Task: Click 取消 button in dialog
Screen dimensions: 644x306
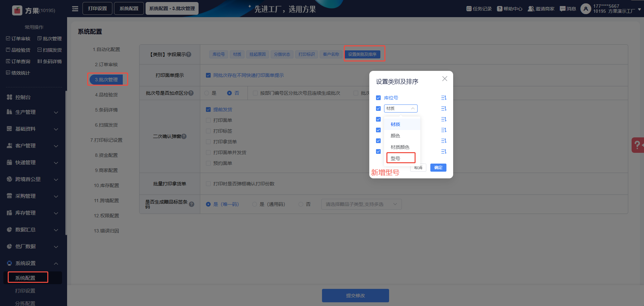Action: click(418, 168)
